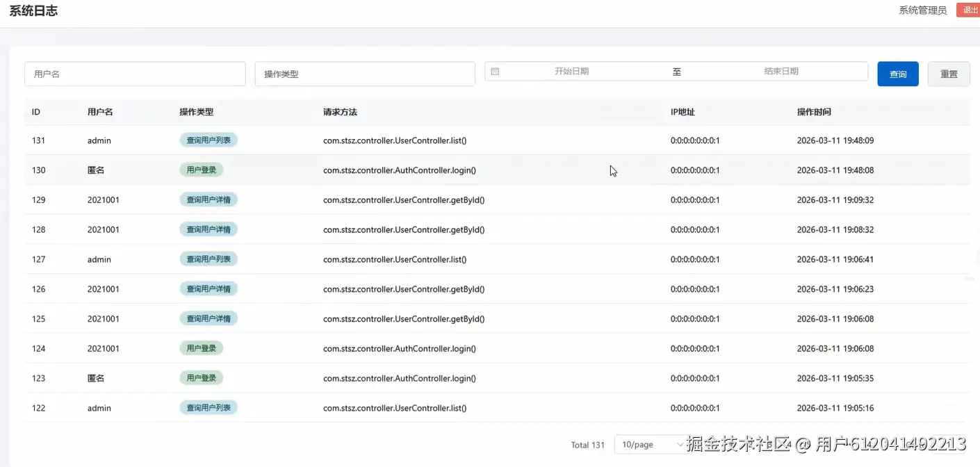
Task: Click UserController.list() method in row 131
Action: [x=395, y=140]
